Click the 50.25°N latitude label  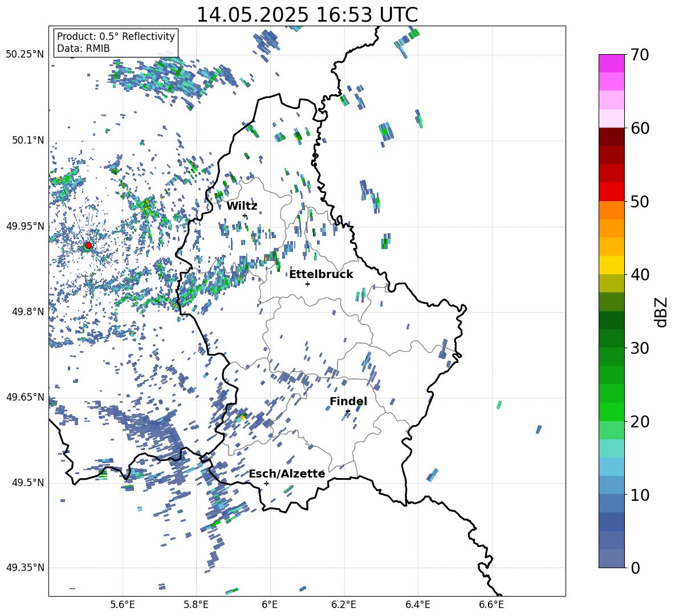pos(25,55)
